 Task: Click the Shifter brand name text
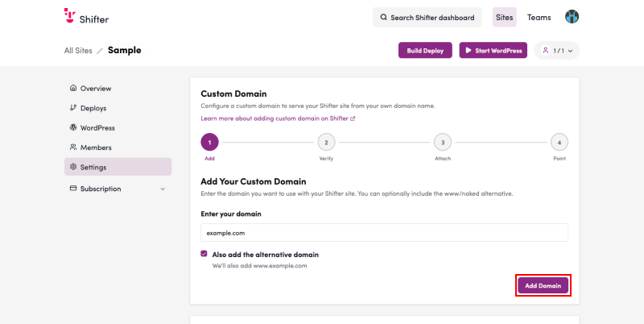click(94, 19)
